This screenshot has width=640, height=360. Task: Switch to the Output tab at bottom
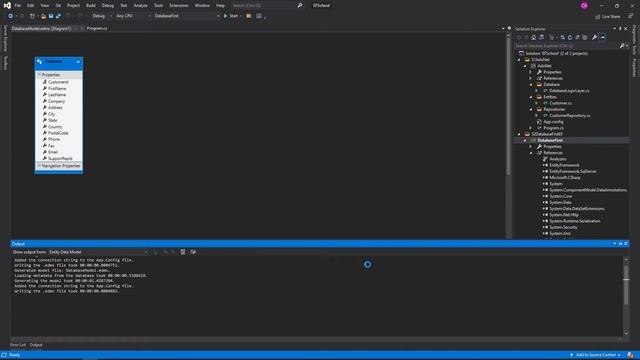click(x=36, y=345)
